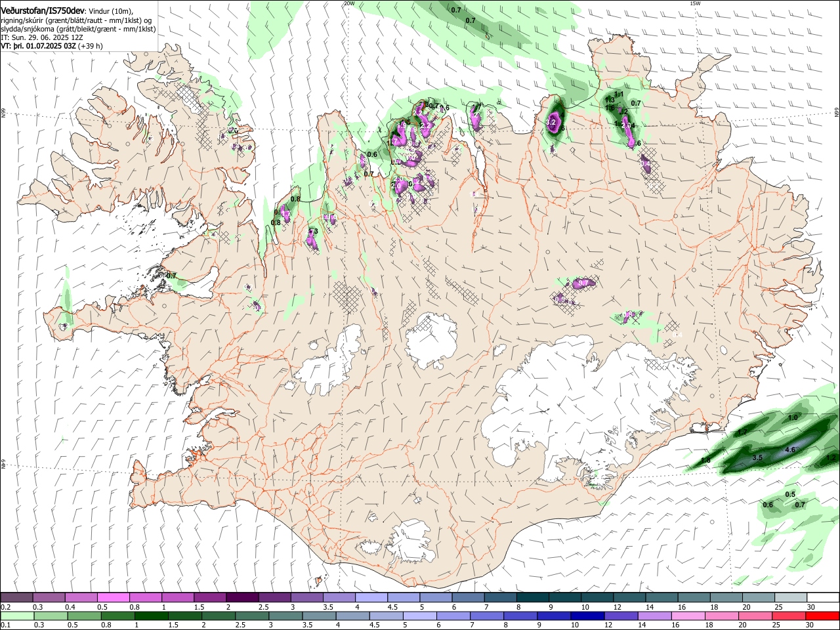Click the 20W longitude label at the top
Viewport: 840px width, 630px height.
(x=349, y=3)
